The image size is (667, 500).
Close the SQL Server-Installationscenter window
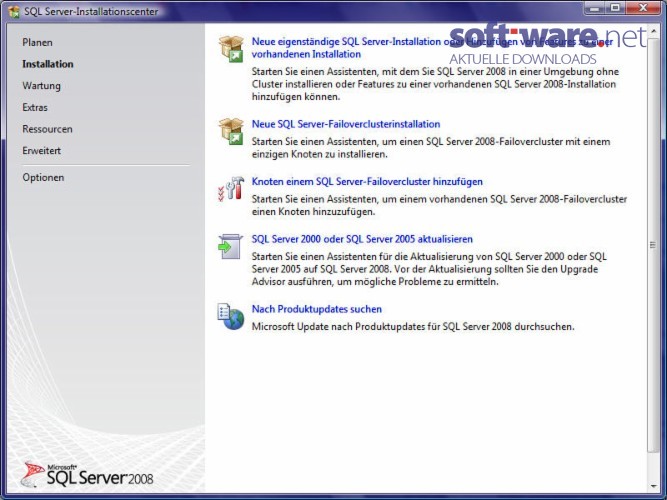pos(643,9)
